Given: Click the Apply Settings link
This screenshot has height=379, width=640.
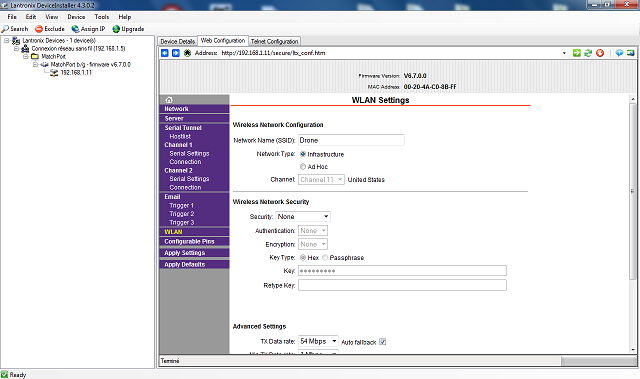Looking at the screenshot, I should tap(184, 253).
